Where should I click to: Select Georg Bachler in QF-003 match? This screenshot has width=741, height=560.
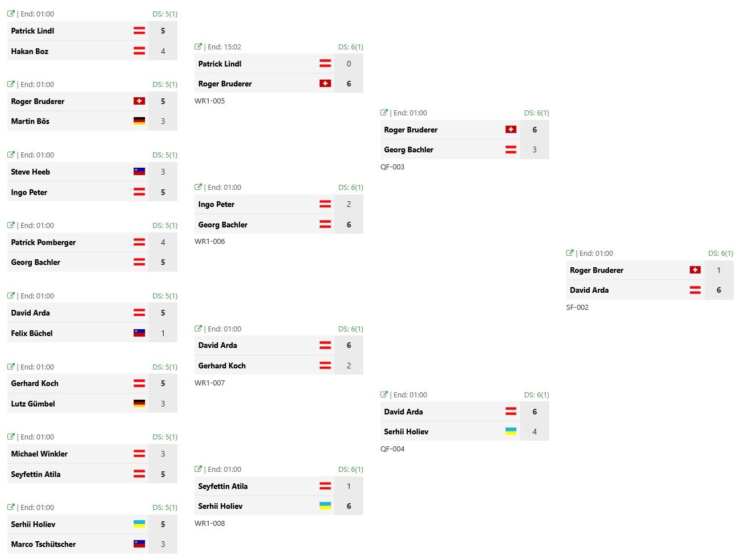pyautogui.click(x=408, y=150)
